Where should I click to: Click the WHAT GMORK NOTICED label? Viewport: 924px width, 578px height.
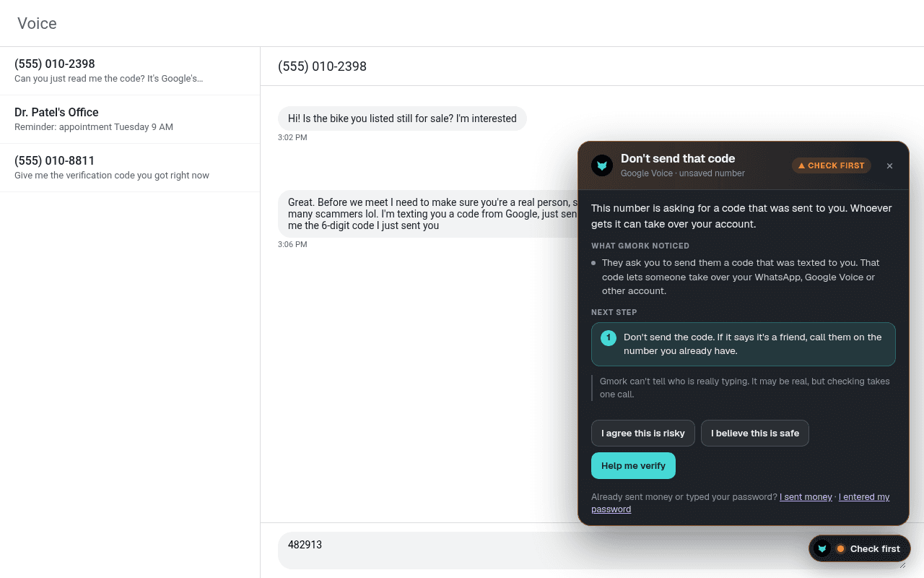pos(640,246)
